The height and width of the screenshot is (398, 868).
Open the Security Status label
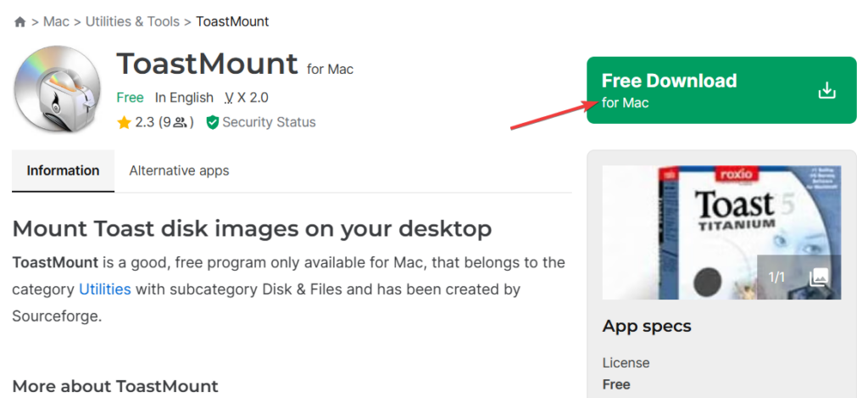(269, 123)
